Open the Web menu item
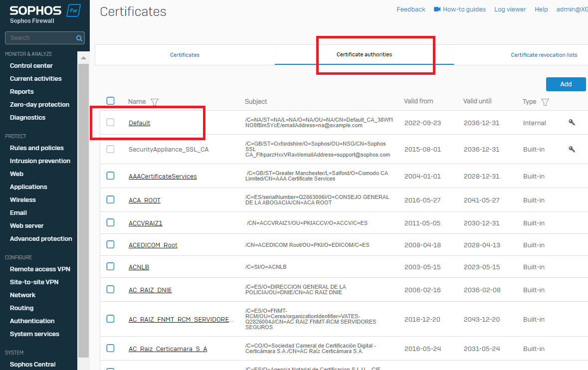The width and height of the screenshot is (588, 370). point(16,174)
